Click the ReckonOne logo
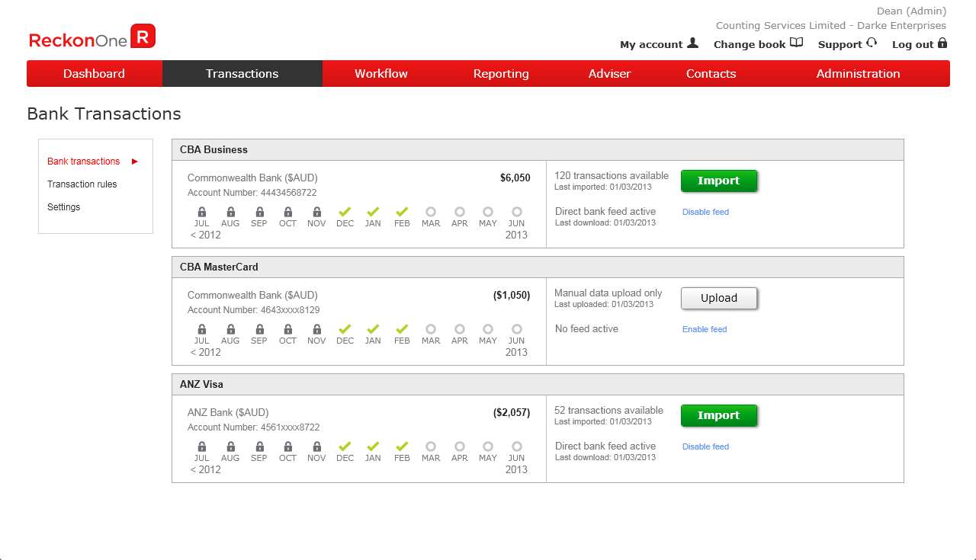Image resolution: width=976 pixels, height=560 pixels. (92, 37)
